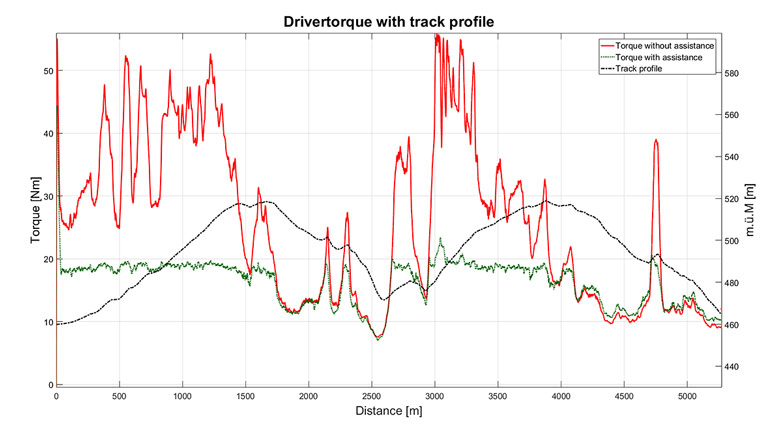The image size is (782, 435).
Task: Click the 50 tick on torque axis
Action: 44,71
